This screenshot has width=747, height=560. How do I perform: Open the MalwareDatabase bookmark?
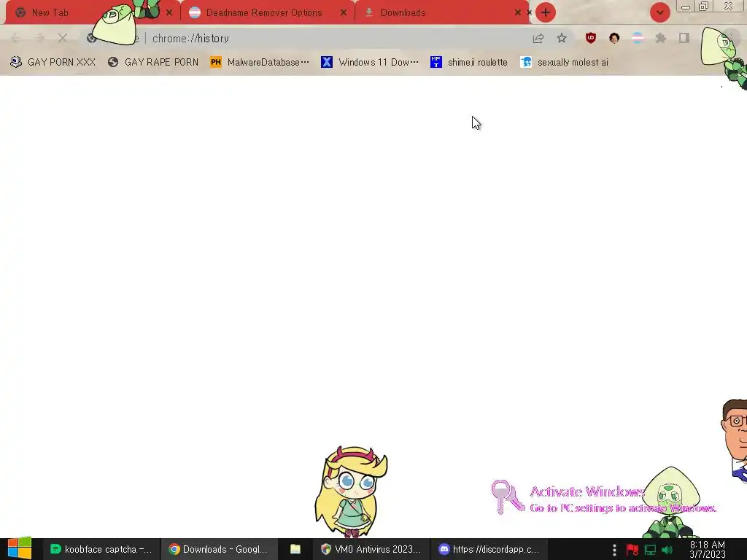pos(260,62)
